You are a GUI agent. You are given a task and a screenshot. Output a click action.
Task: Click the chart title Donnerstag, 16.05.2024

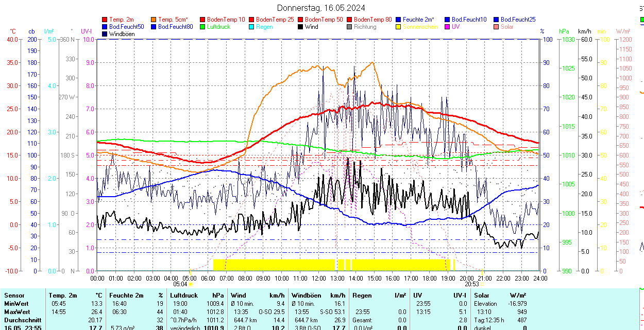click(321, 8)
